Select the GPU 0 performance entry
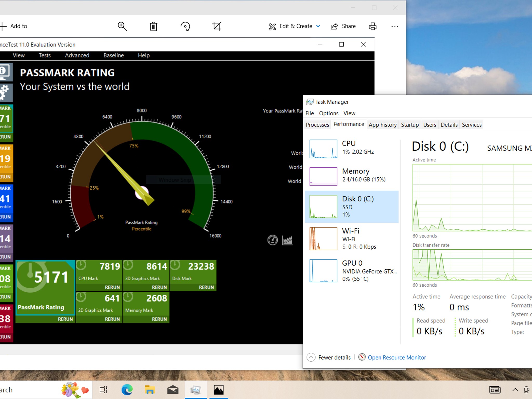 click(x=352, y=271)
